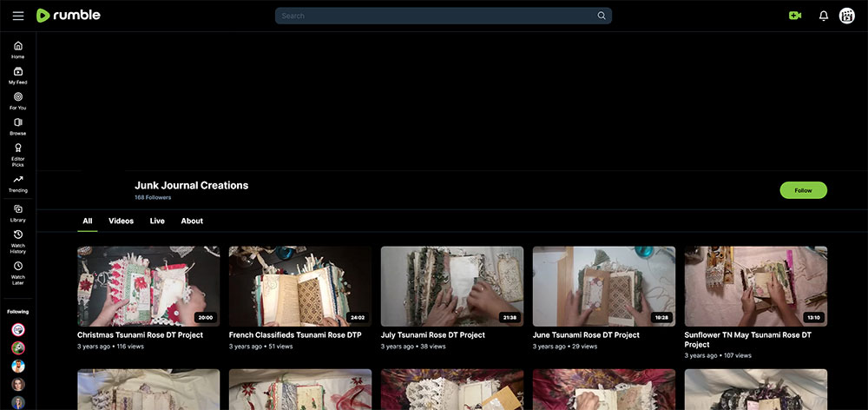
Task: Open Christmas Tsunami Rose DT Project thumbnail
Action: click(148, 287)
